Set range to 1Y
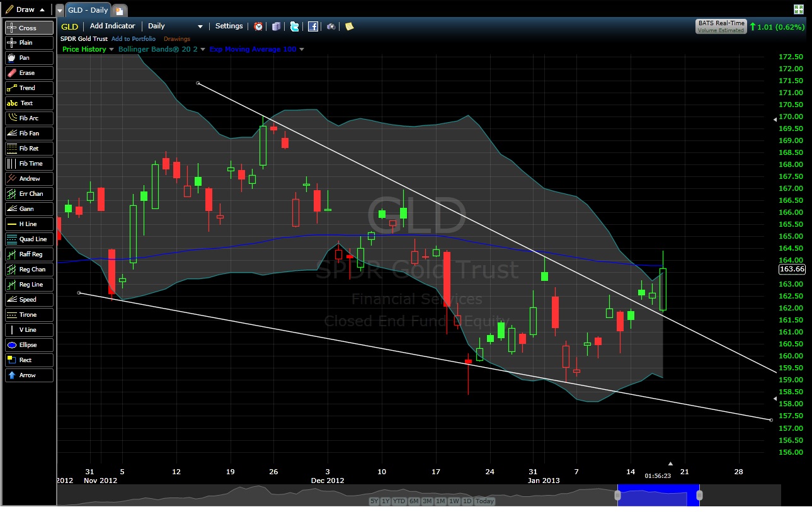Viewport: 812px width, 512px height. [386, 501]
